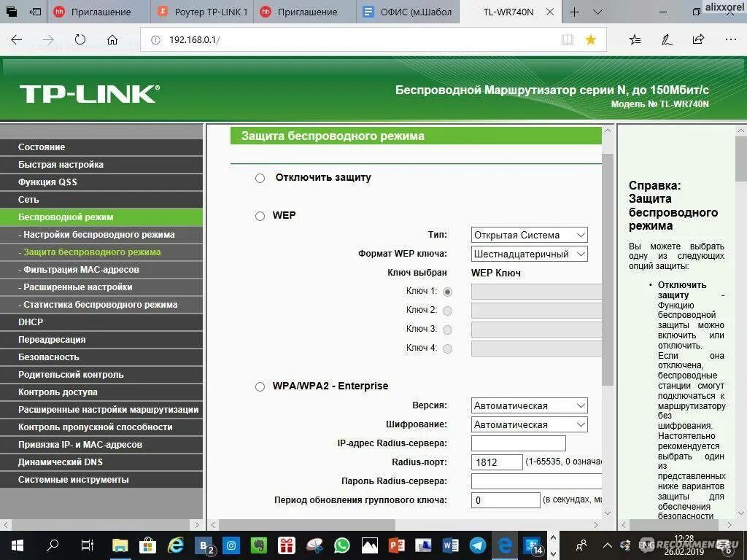Show tab previews chevron
This screenshot has width=747, height=560.
click(x=597, y=12)
